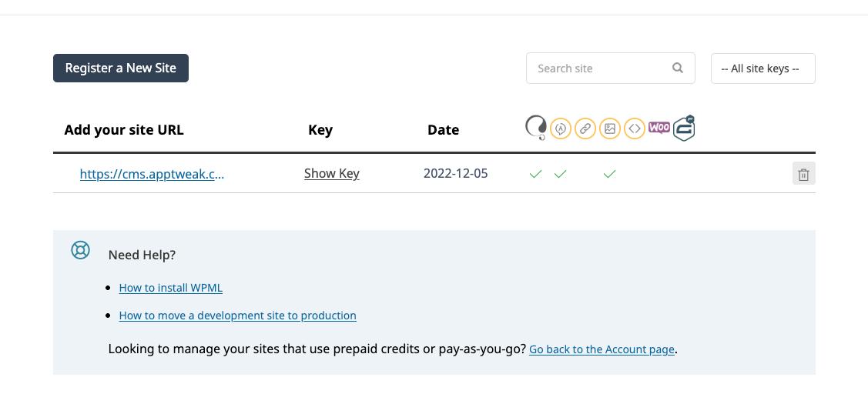
Task: Click the String Translation column icon
Action: point(561,129)
